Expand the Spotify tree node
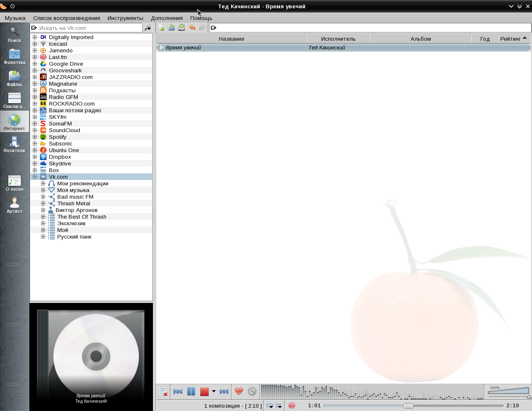 click(x=35, y=137)
